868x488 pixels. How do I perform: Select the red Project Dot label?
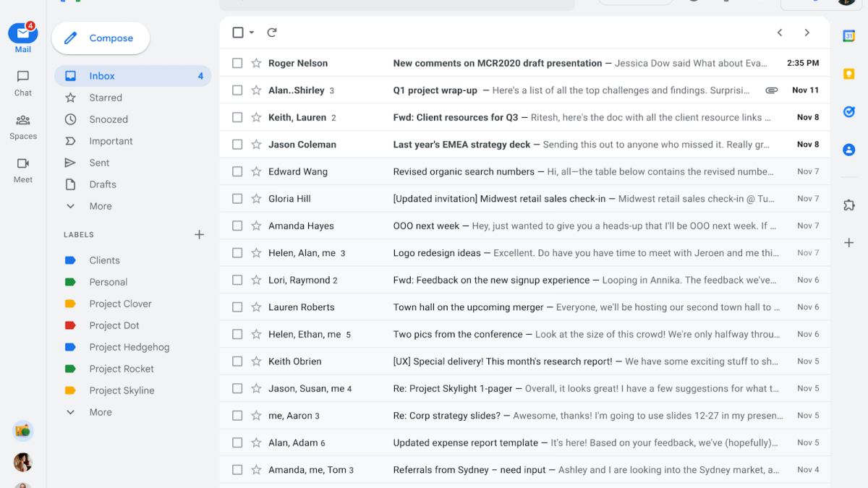pyautogui.click(x=114, y=325)
